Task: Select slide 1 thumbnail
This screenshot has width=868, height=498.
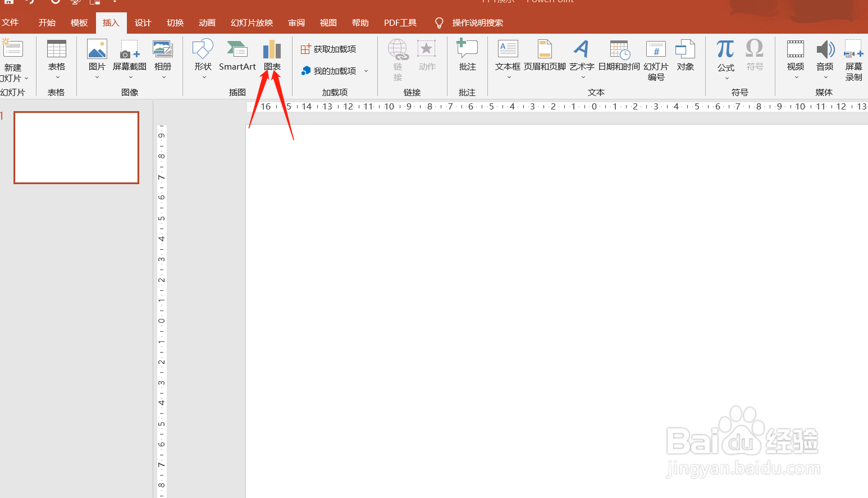Action: pos(76,148)
